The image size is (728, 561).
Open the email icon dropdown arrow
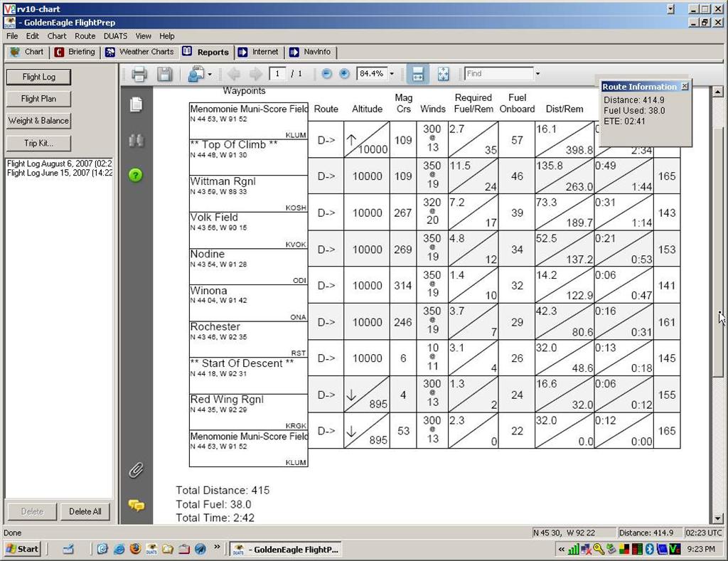(x=210, y=75)
